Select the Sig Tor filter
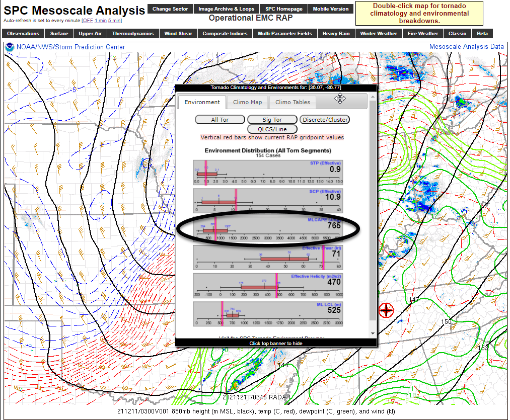The height and width of the screenshot is (420, 510). [272, 119]
